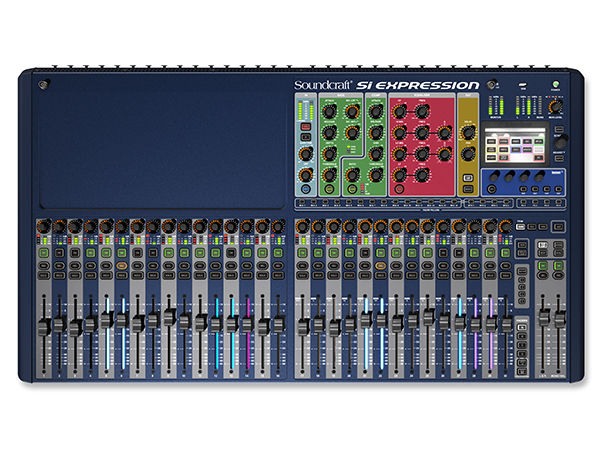
Task: Click the Gate Attack knob
Action: pyautogui.click(x=329, y=112)
